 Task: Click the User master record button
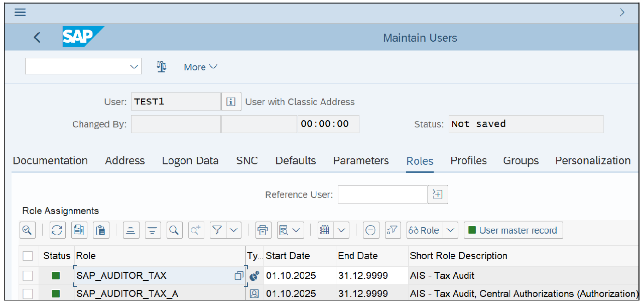click(x=513, y=230)
